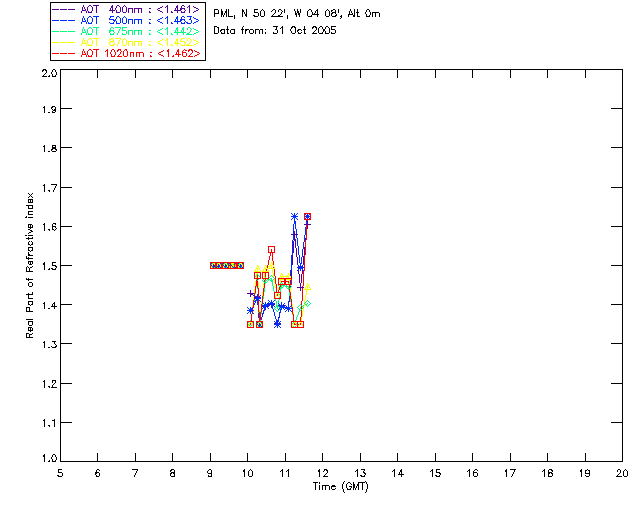Click the blue asterisk peak near 1.62
The width and height of the screenshot is (640, 512).
pyautogui.click(x=294, y=216)
